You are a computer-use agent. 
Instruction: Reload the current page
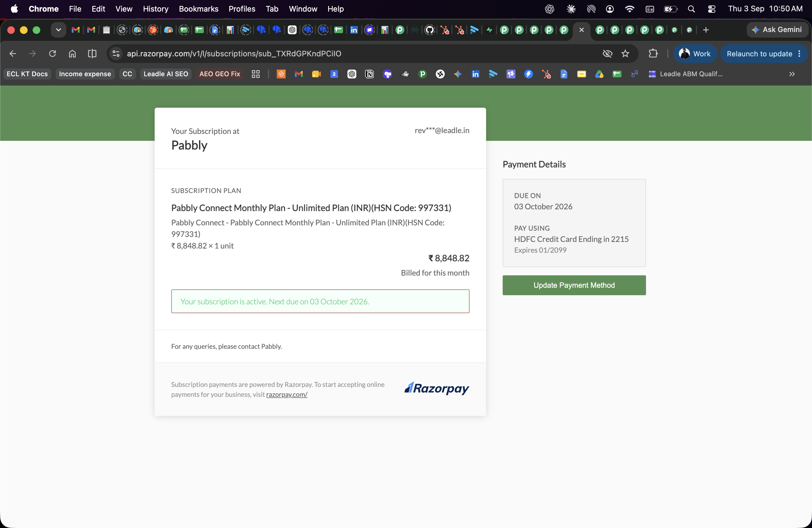point(52,54)
